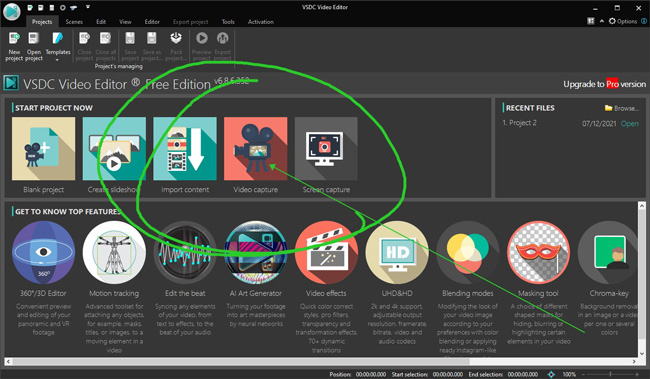Viewport: 650px width, 379px height.
Task: Click the horizontal scrollbar right arrow
Action: pos(634,362)
